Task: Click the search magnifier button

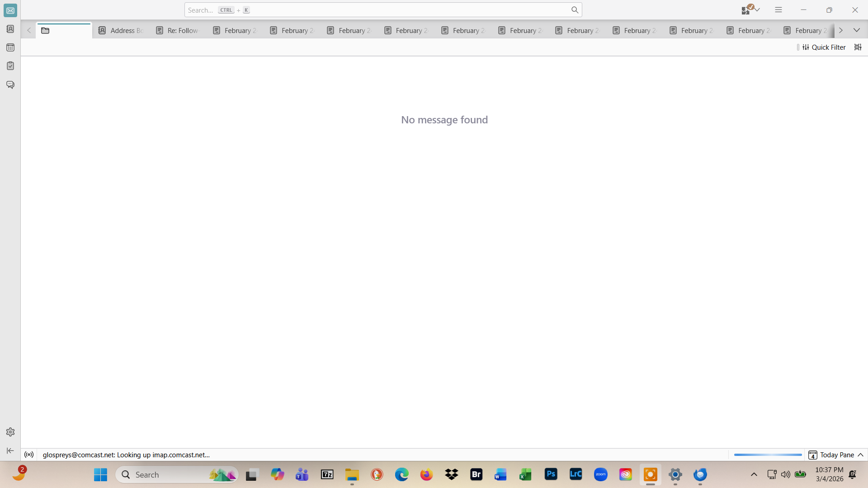Action: pyautogui.click(x=574, y=10)
